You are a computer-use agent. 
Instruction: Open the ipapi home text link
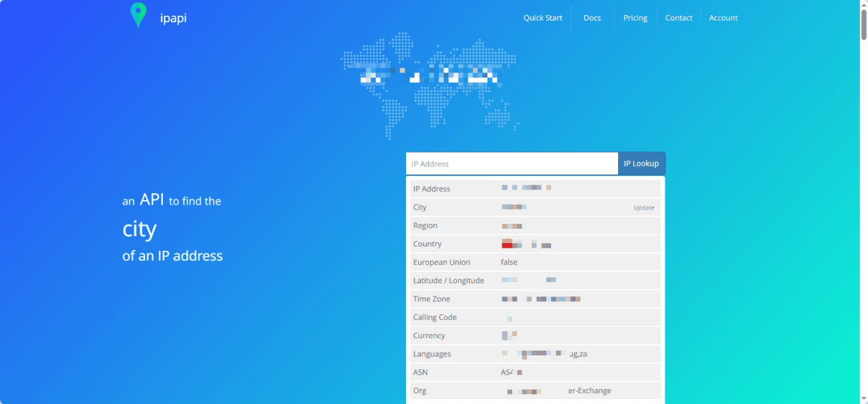[173, 18]
